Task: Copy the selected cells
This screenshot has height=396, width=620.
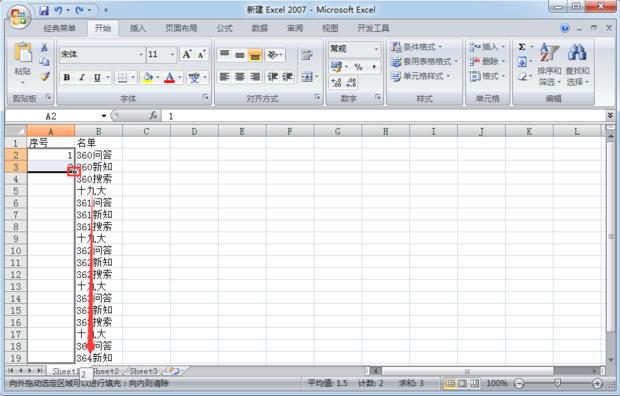Action: click(x=44, y=62)
